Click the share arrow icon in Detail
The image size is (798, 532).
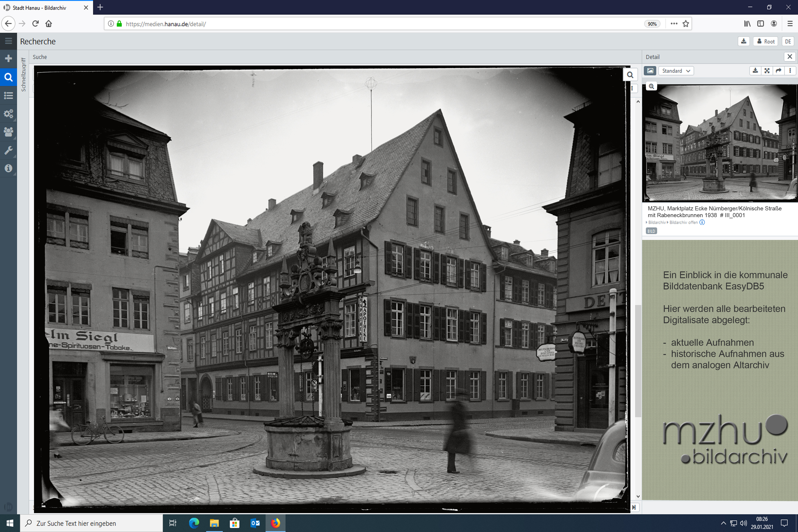pos(779,70)
